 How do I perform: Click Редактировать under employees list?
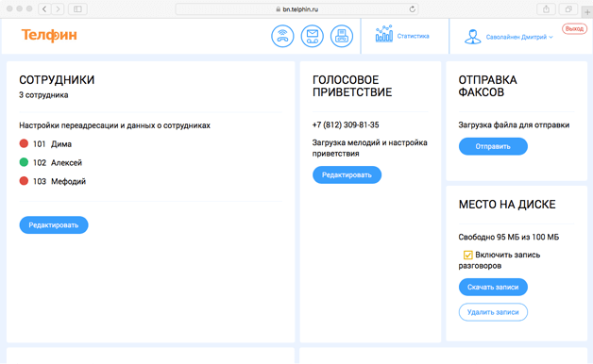tap(54, 225)
